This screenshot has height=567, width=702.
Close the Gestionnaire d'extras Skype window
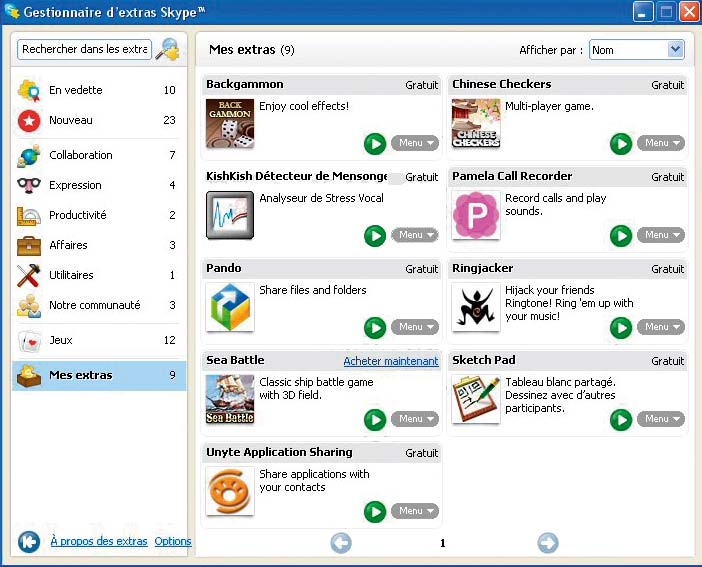tap(689, 12)
